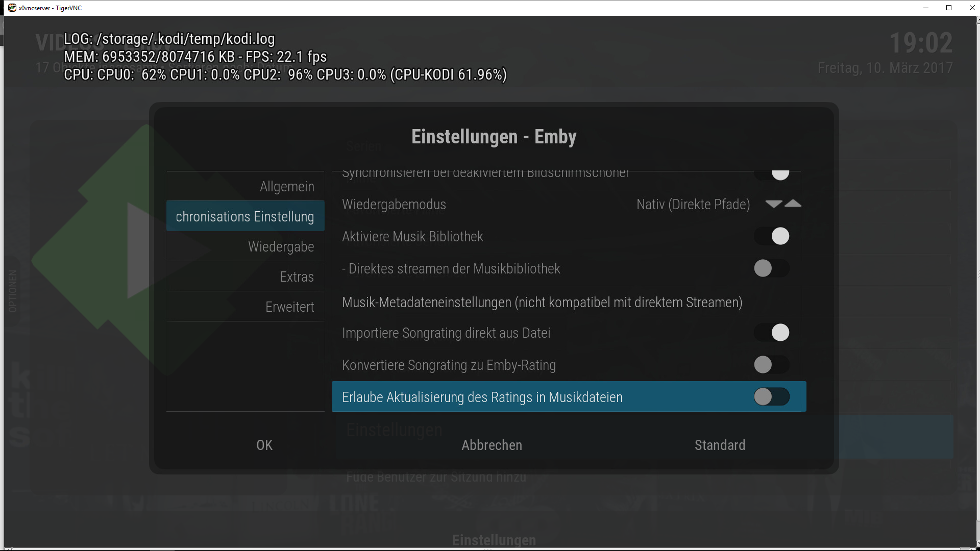Switch to the Wiedergabe category
Viewport: 980px width, 551px height.
tap(246, 246)
